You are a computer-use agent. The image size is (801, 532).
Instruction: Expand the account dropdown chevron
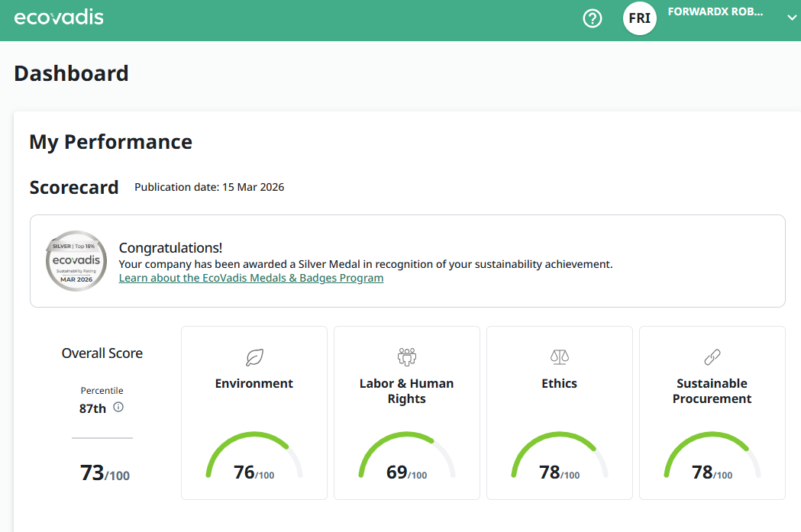(x=791, y=18)
